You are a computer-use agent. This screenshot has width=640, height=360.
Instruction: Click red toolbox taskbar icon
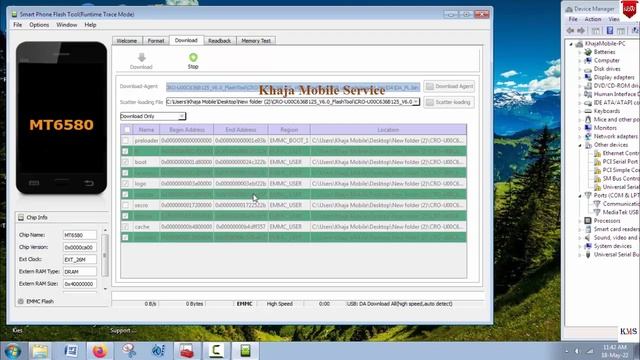(187, 351)
